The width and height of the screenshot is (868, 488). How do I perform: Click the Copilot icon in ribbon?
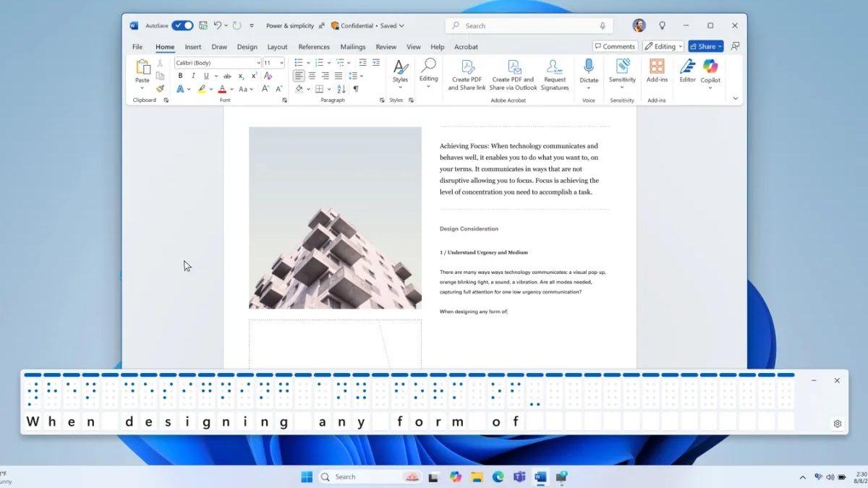710,71
